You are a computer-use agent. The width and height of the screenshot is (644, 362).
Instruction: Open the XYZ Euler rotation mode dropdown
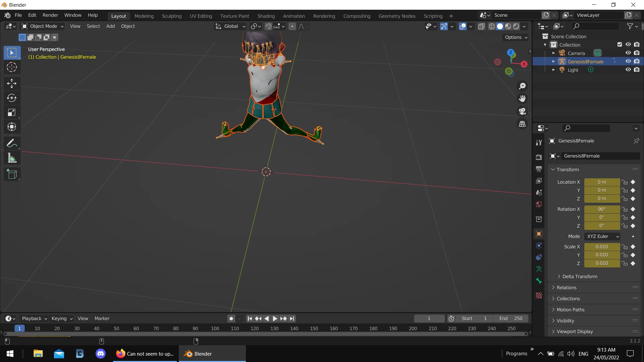pyautogui.click(x=602, y=236)
